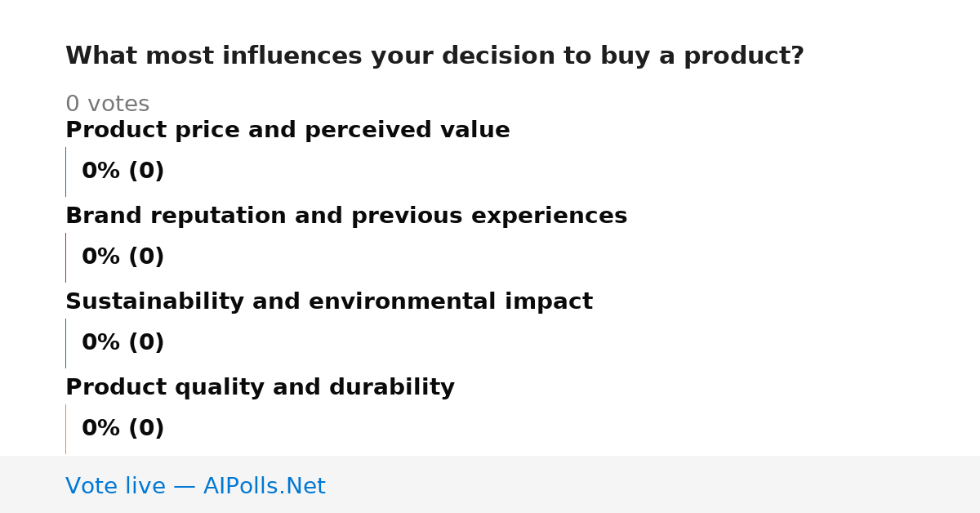Click the gray footer bar empty area
The height and width of the screenshot is (513, 980).
click(653, 484)
